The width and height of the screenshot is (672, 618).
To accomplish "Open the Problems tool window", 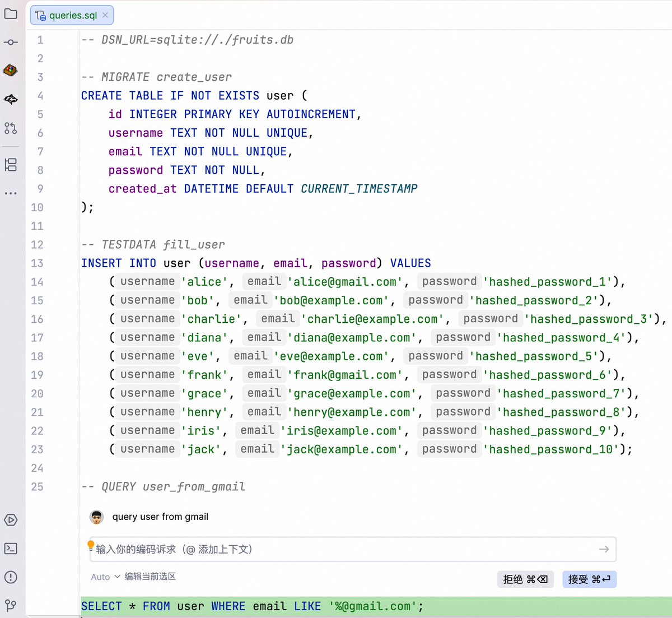I will 11,577.
